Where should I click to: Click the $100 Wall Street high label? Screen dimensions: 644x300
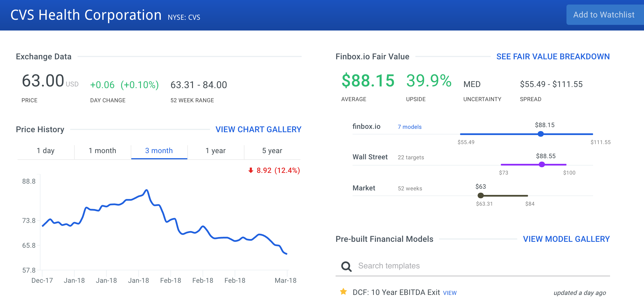569,173
